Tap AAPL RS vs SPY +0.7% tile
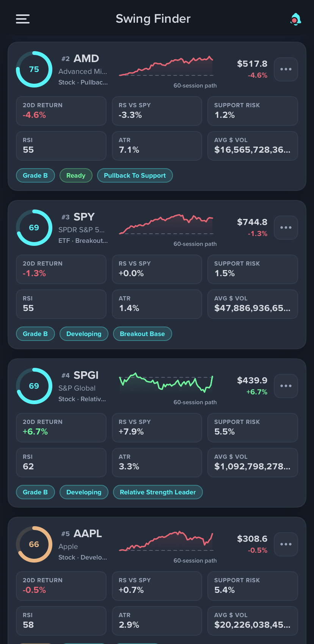This screenshot has height=644, width=314. (157, 586)
